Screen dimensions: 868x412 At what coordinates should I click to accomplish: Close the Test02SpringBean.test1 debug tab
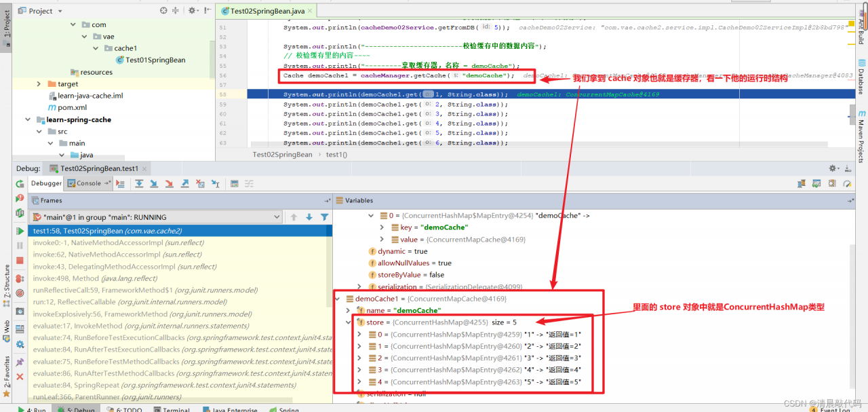coord(145,168)
